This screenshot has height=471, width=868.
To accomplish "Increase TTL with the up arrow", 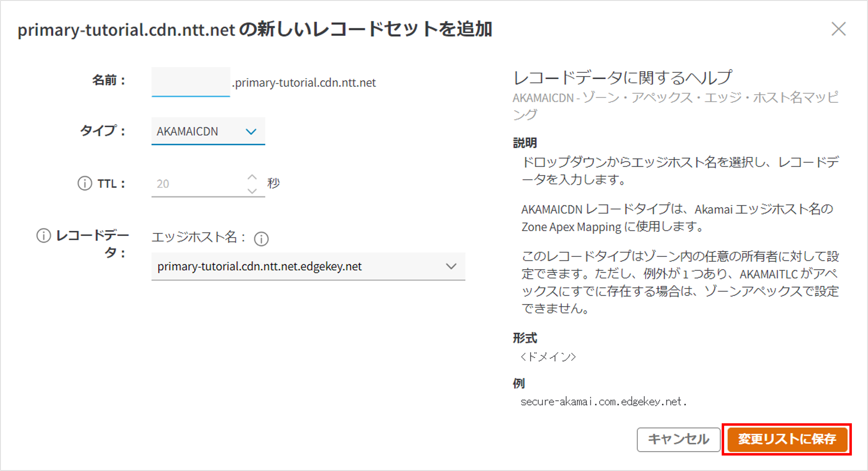I will pyautogui.click(x=252, y=177).
